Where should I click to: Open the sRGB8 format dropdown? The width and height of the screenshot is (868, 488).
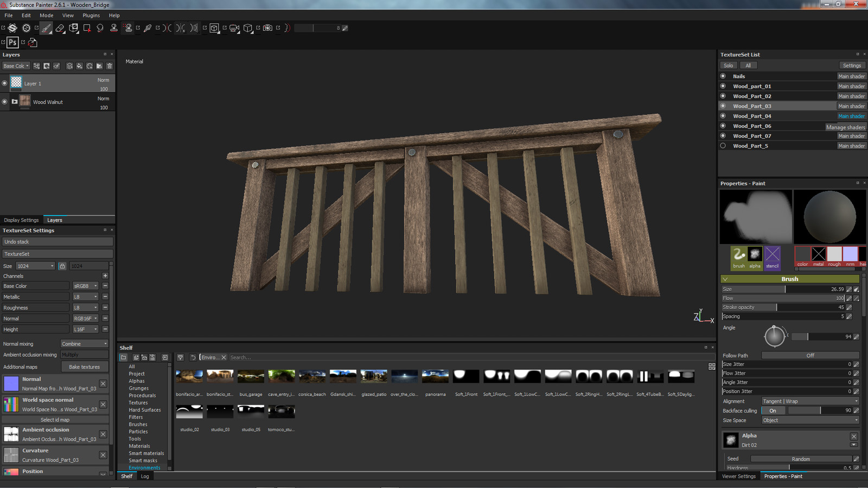[x=86, y=286]
